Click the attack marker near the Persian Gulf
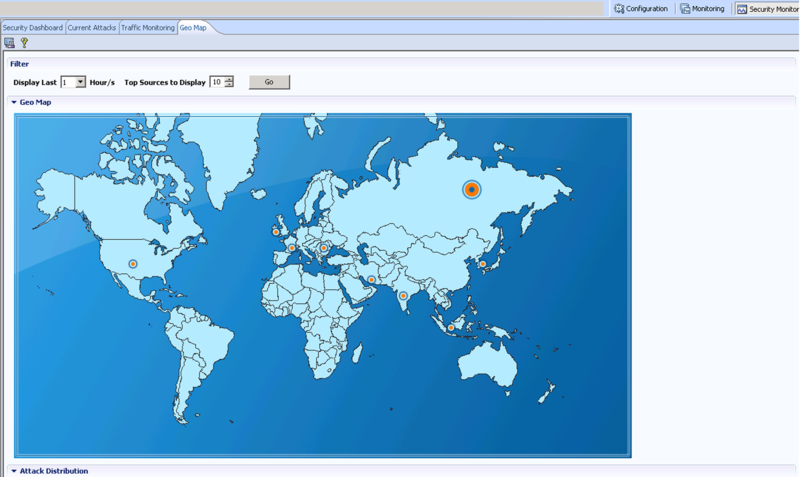The image size is (800, 477). (x=371, y=280)
